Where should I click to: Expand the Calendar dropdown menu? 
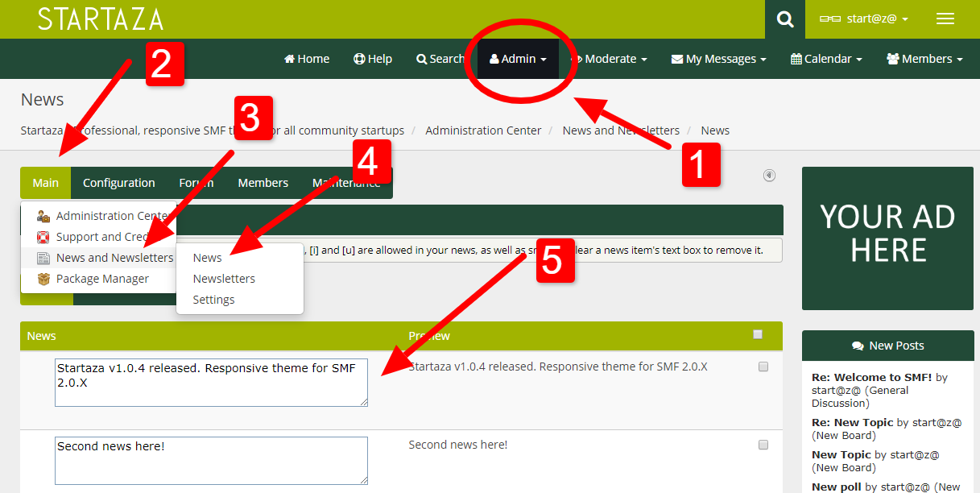coord(827,59)
